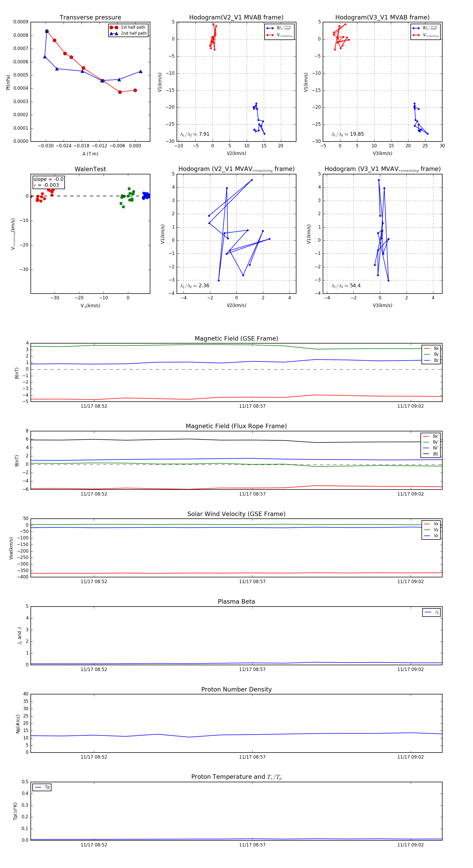Image resolution: width=473 pixels, height=868 pixels.
Task: Select the "Vy" legend entry
Action: tap(431, 530)
